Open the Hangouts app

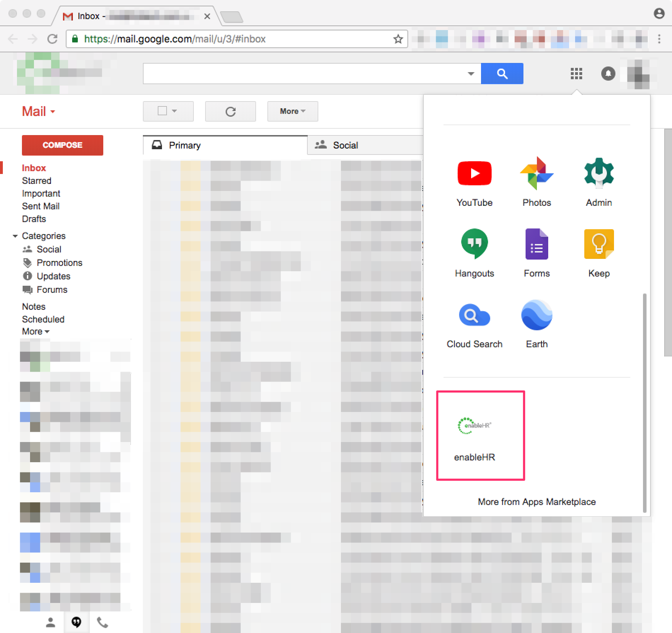pos(474,254)
